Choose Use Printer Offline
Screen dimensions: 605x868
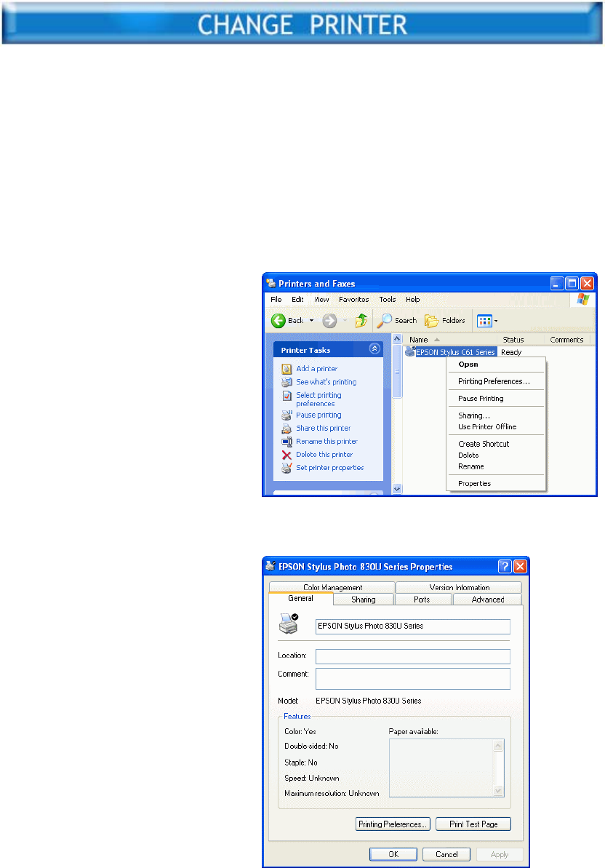click(496, 427)
